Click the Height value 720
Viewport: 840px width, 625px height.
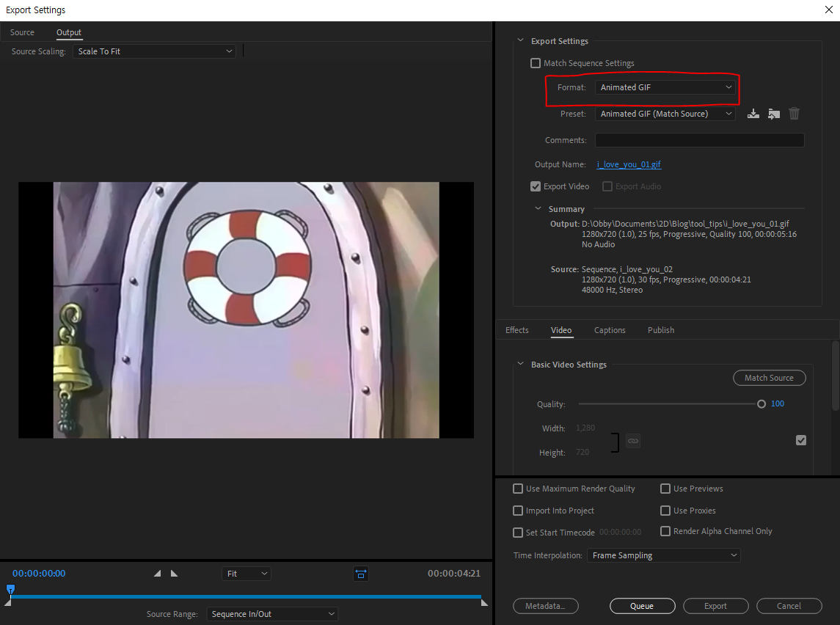(582, 452)
